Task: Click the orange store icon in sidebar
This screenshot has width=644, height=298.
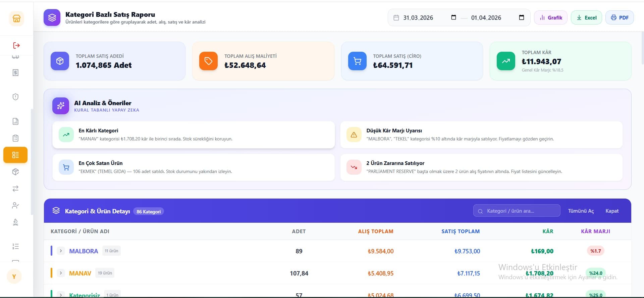Action: click(16, 18)
